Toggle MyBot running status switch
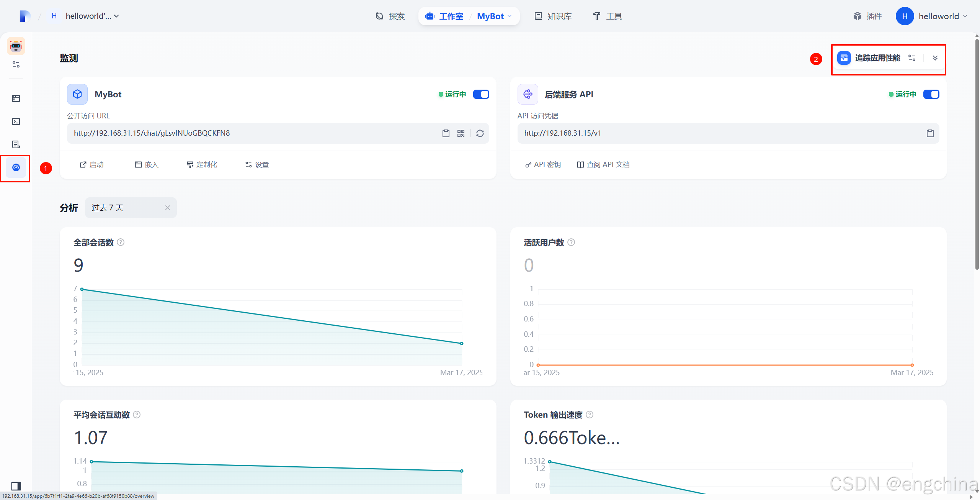Screen dimensions: 980x500 481,94
